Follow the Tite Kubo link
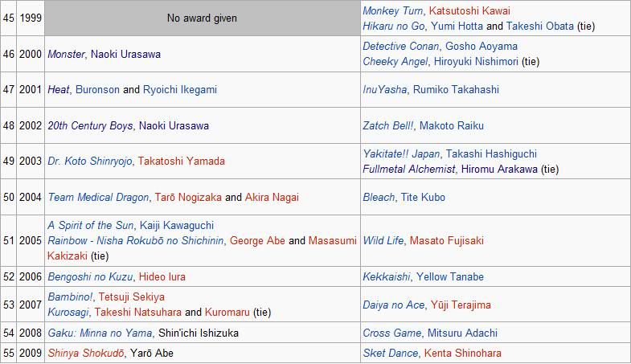 pyautogui.click(x=423, y=198)
